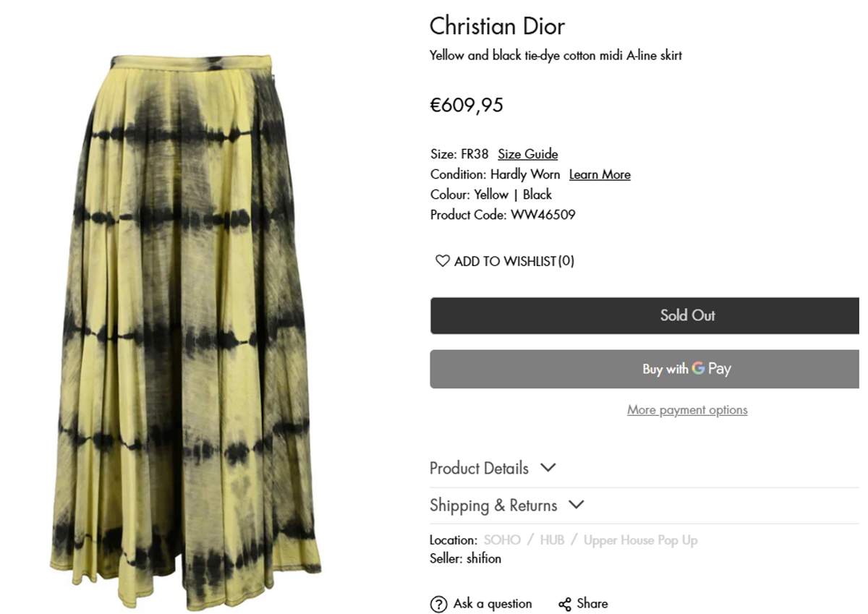Click the share network icon

[x=565, y=604]
